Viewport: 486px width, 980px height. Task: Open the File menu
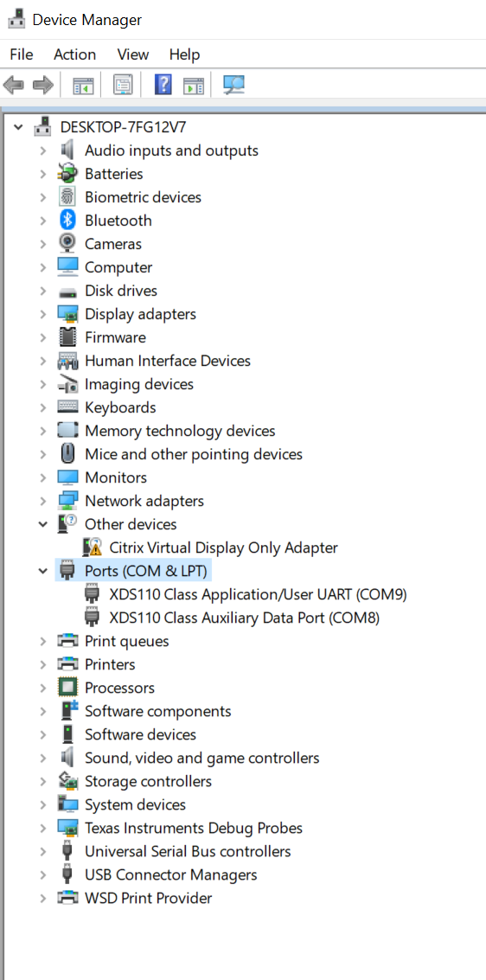22,54
